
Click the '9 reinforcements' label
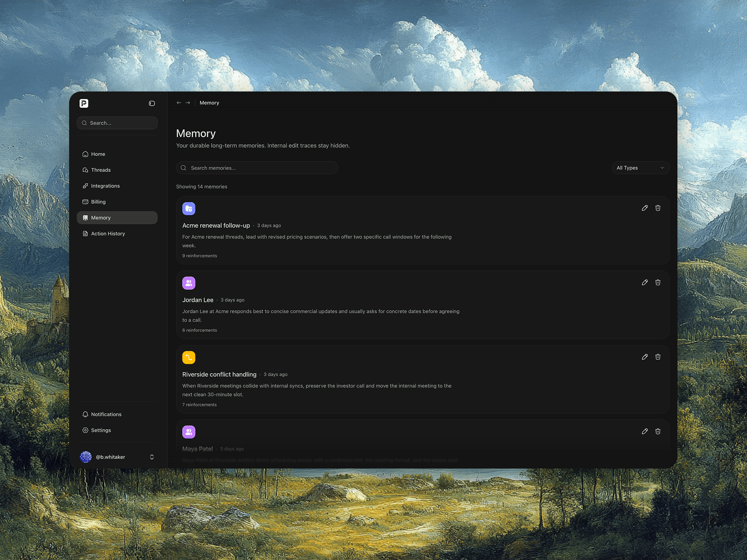pos(200,256)
